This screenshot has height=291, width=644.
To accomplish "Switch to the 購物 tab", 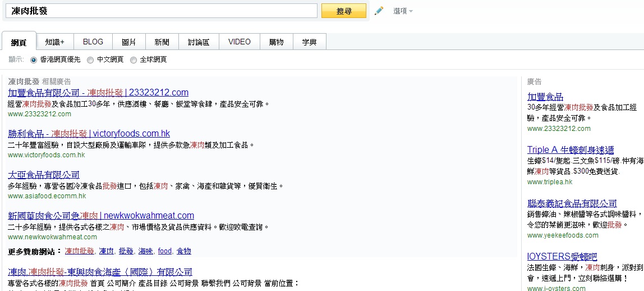I will click(x=277, y=42).
